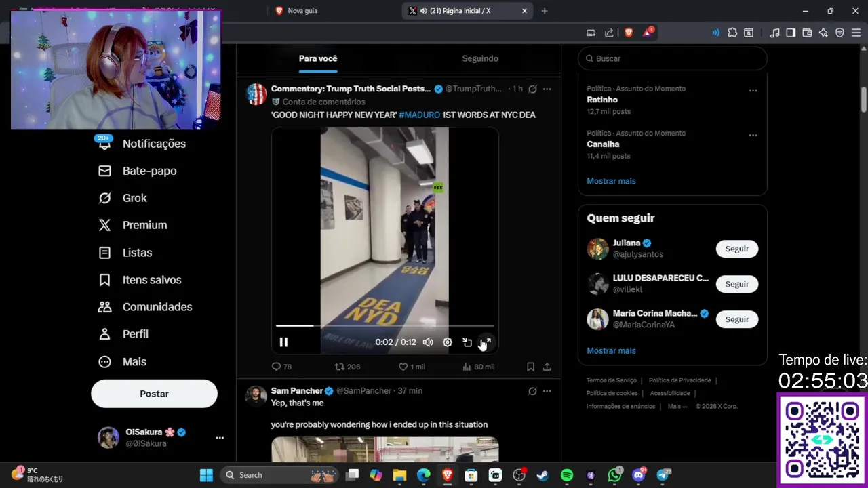Bookmark the Maduro DEA post
Viewport: 868px width, 488px height.
[530, 367]
